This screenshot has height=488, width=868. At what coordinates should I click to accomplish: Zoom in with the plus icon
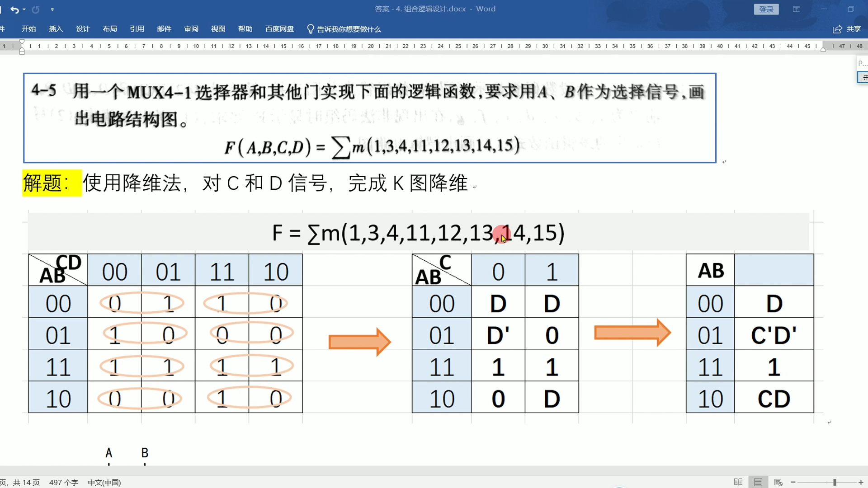coord(861,482)
